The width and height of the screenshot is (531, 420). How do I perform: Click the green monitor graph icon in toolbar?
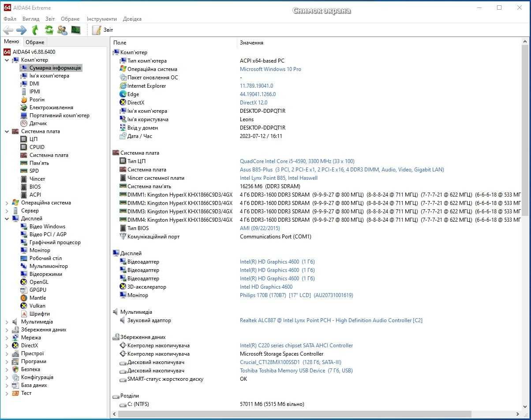(76, 30)
